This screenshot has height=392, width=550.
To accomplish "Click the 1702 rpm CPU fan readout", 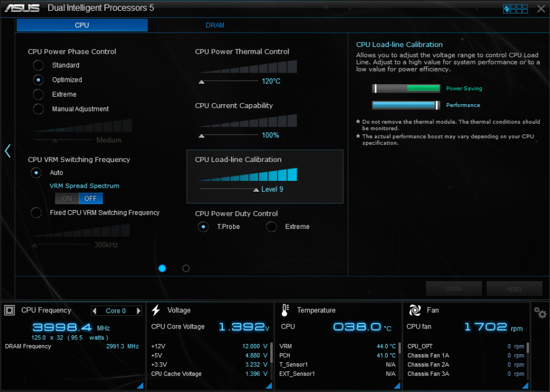I will [493, 327].
